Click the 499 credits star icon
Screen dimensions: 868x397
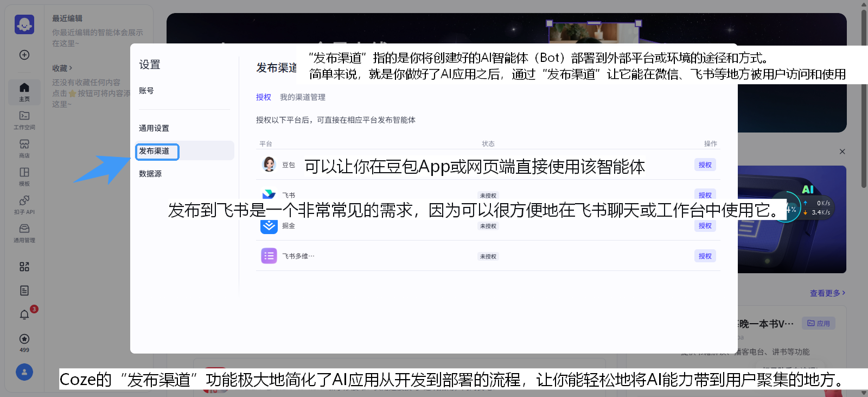click(x=24, y=339)
